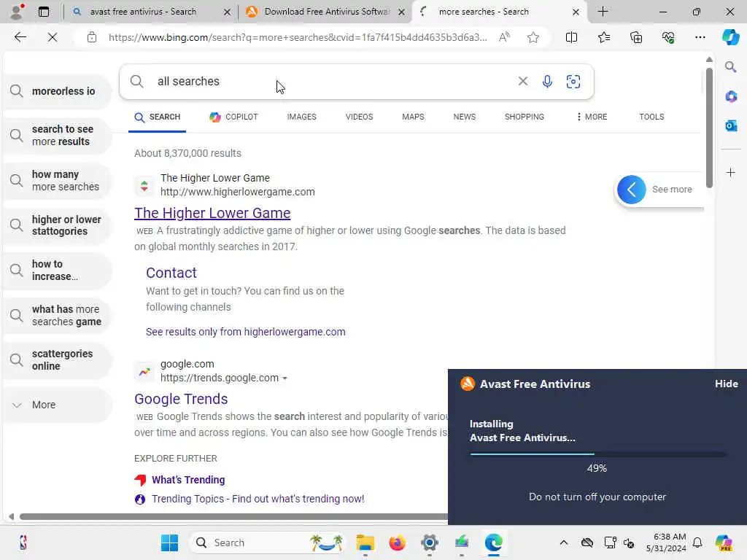Search using an image icon
The image size is (747, 560).
pos(573,82)
